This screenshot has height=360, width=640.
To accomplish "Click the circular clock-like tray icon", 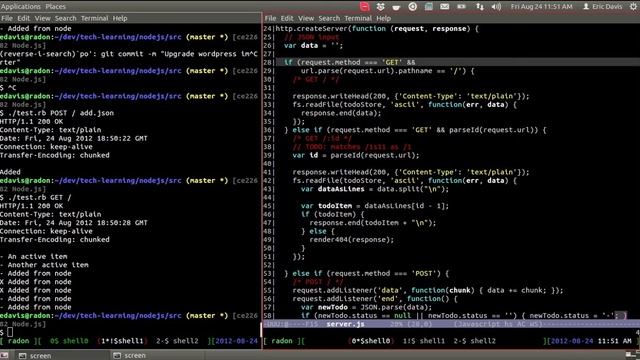I will pos(412,7).
